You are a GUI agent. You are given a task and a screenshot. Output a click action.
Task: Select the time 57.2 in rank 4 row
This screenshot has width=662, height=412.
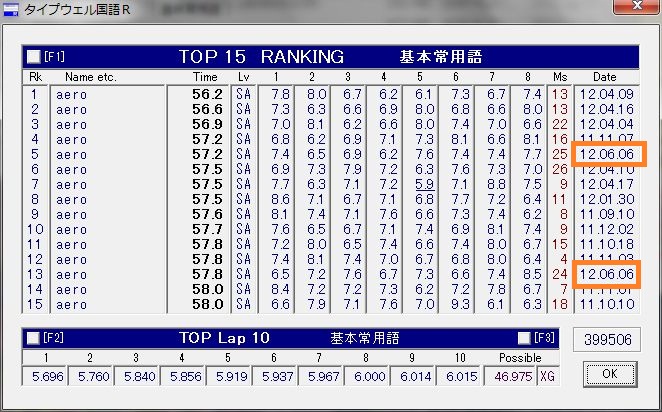click(207, 139)
